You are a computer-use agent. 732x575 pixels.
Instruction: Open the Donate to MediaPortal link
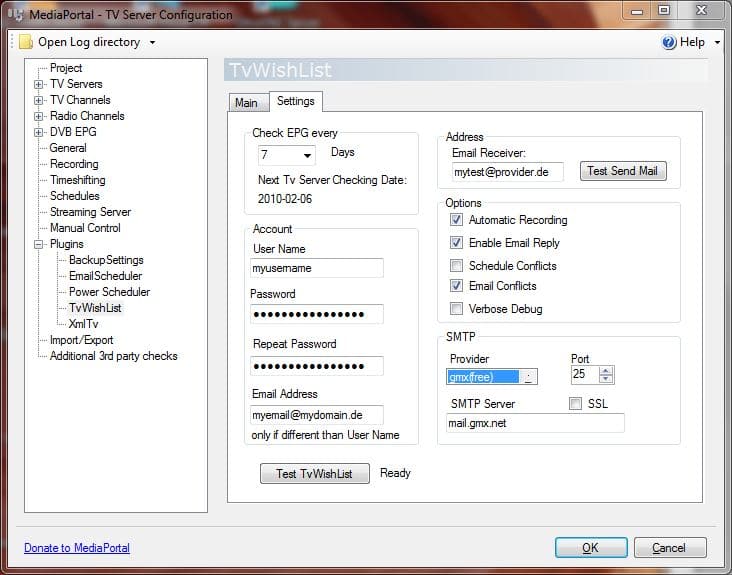77,548
